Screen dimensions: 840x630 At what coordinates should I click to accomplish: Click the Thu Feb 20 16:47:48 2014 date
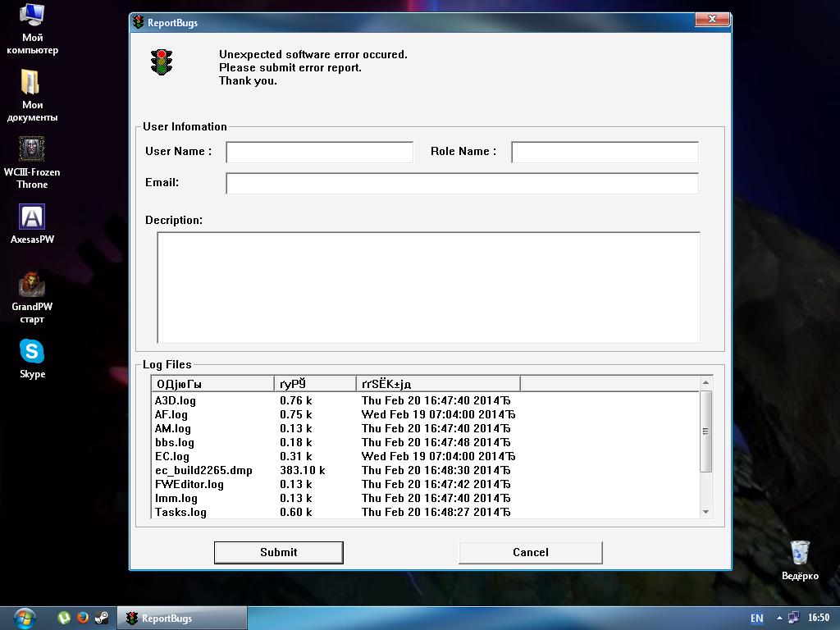coord(435,442)
